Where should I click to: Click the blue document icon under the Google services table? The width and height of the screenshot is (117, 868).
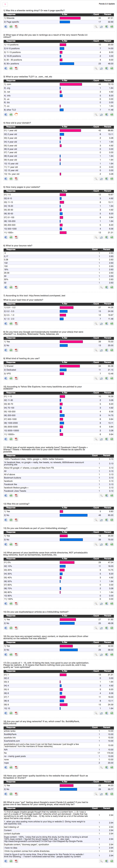tap(5, 350)
